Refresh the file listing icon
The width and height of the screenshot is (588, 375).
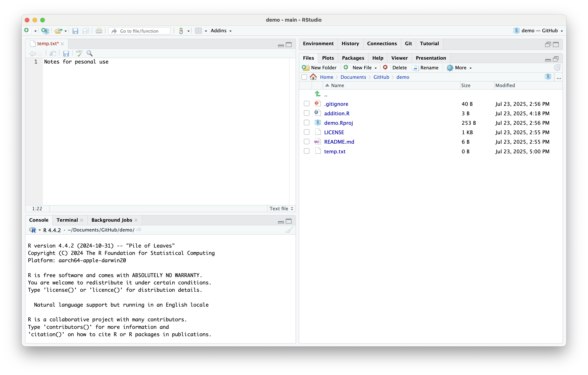click(x=557, y=68)
